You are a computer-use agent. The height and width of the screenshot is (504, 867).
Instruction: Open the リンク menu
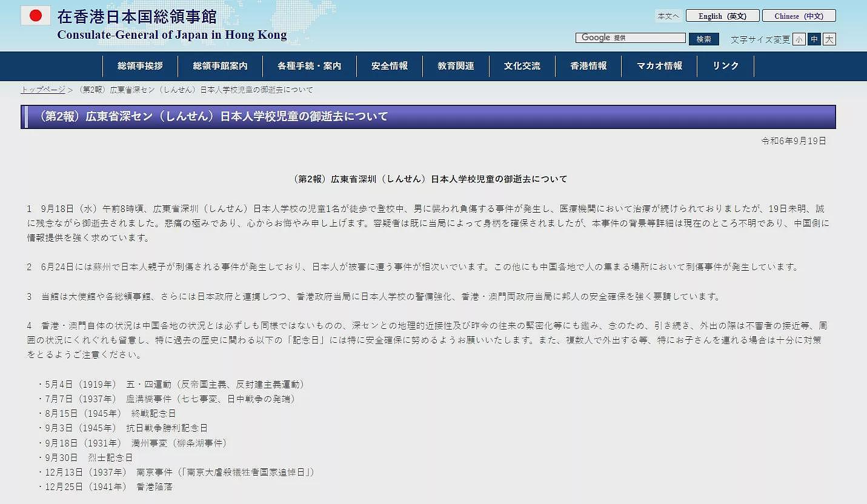coord(726,66)
